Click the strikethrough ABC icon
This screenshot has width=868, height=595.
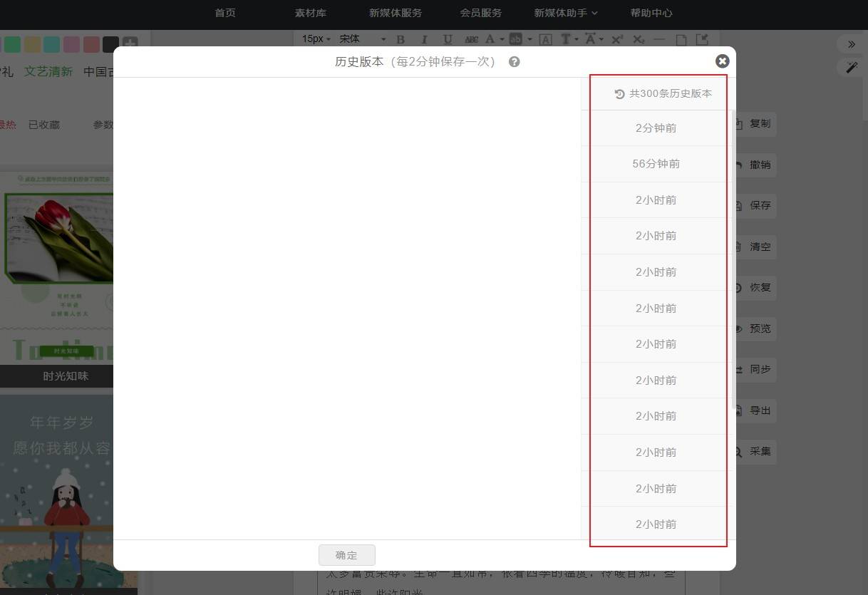point(471,39)
